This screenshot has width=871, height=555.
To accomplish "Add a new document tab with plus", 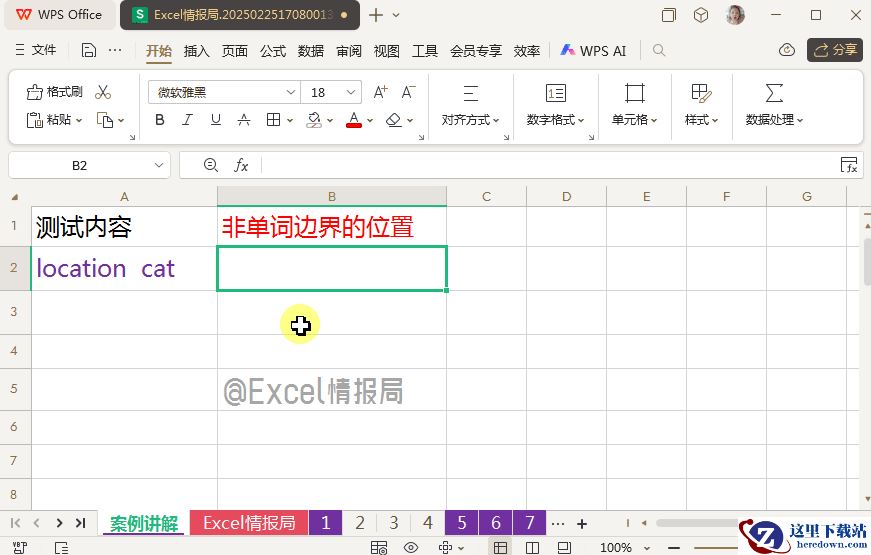I will (x=376, y=15).
